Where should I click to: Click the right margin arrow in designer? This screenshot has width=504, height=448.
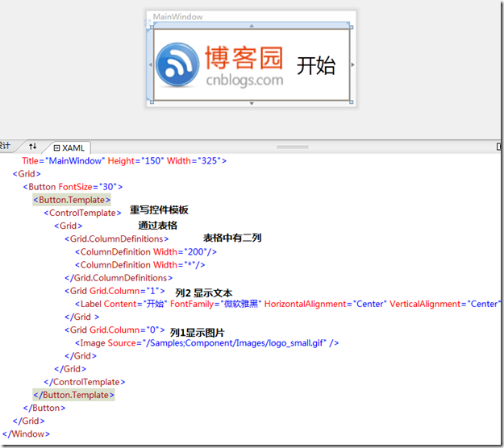(x=352, y=64)
